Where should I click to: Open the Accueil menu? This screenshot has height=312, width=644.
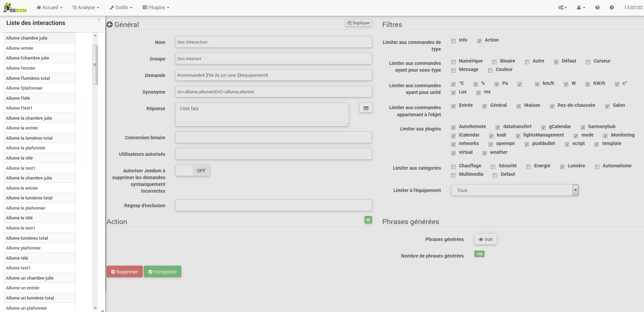point(50,7)
